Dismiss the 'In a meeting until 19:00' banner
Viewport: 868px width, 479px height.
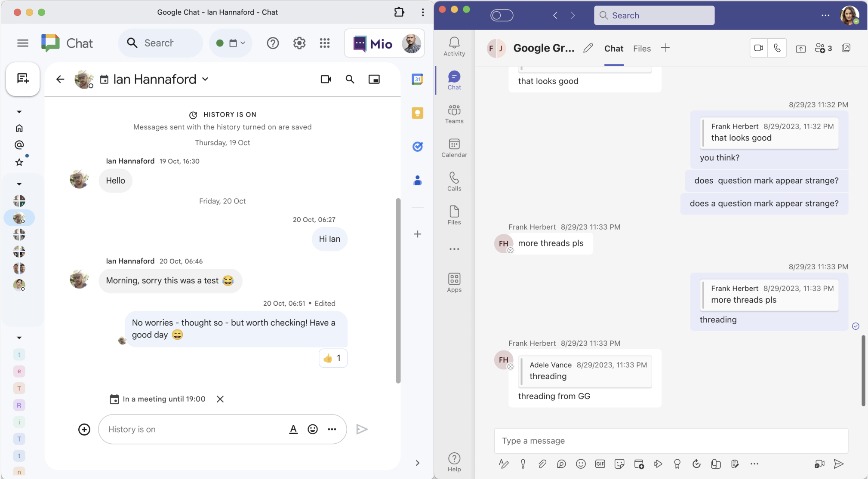(x=220, y=399)
